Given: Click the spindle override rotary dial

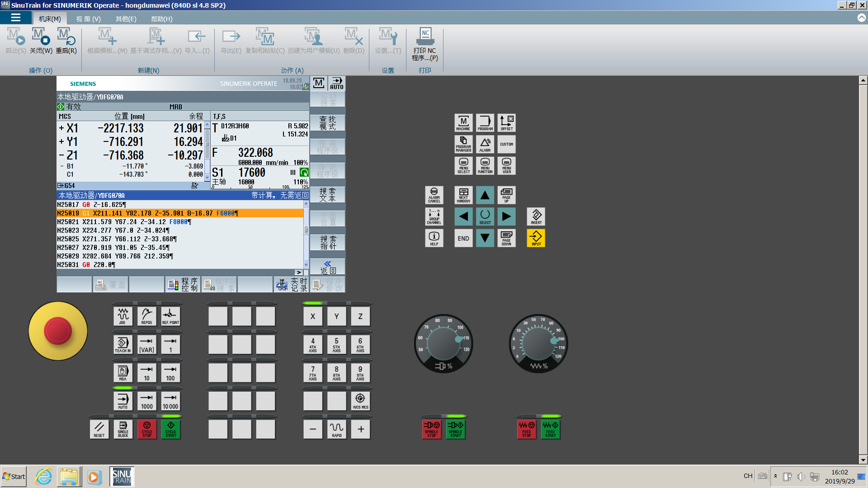Looking at the screenshot, I should tap(443, 343).
